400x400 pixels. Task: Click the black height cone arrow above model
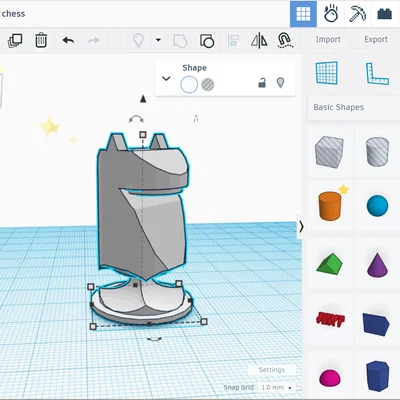pyautogui.click(x=143, y=99)
